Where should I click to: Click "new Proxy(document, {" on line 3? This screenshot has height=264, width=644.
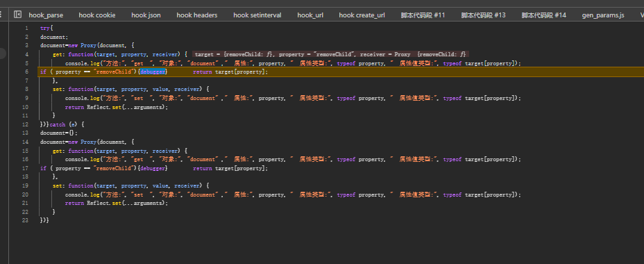(101, 46)
